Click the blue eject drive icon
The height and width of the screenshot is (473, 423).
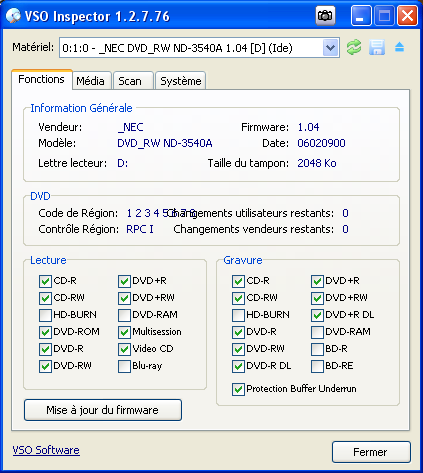[399, 47]
